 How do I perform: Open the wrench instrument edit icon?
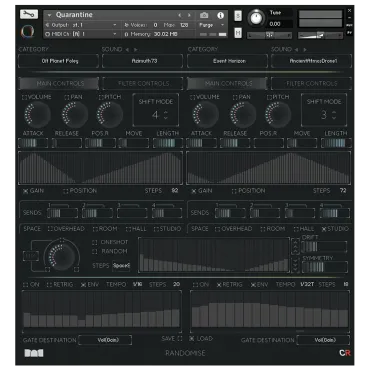[x=29, y=14]
